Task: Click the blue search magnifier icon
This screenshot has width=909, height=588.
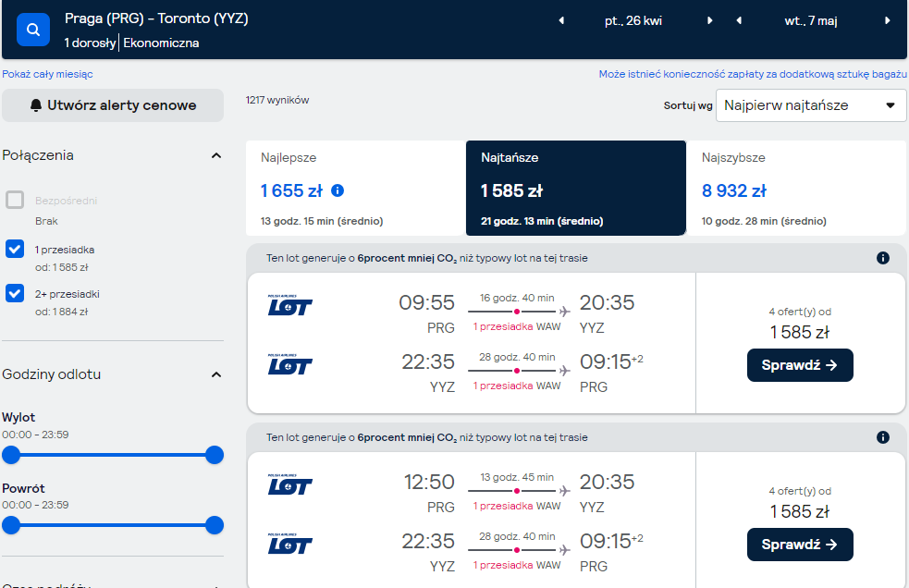Action: coord(33,29)
